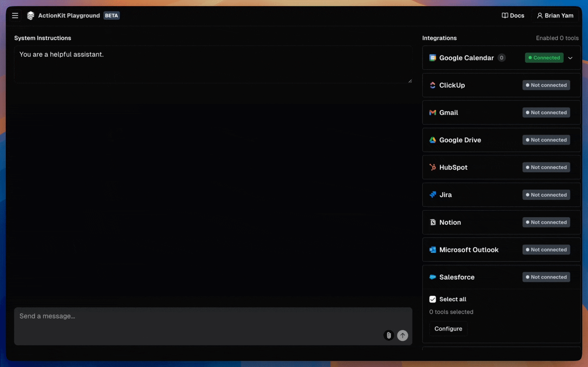
Task: Click the green Connected status button
Action: (544, 58)
